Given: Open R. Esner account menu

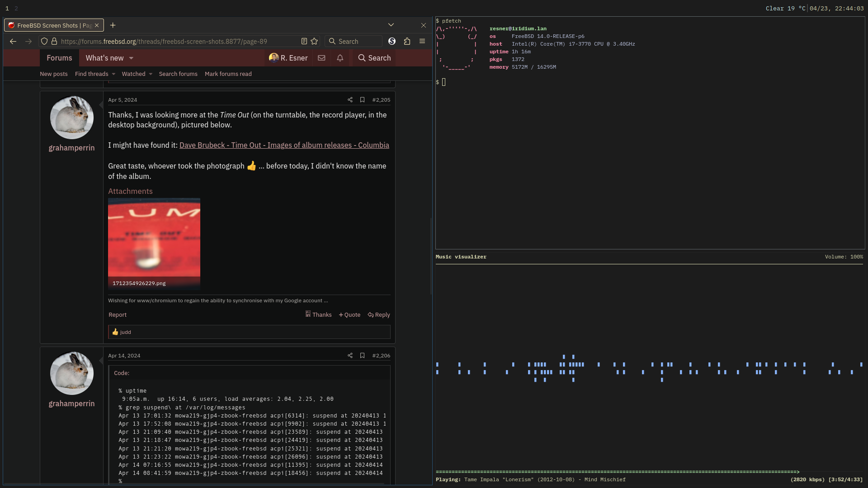Looking at the screenshot, I should click(288, 58).
